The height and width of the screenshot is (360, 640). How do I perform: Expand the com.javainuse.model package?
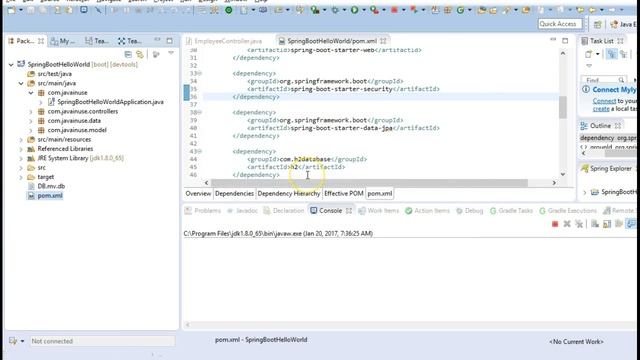coord(31,130)
